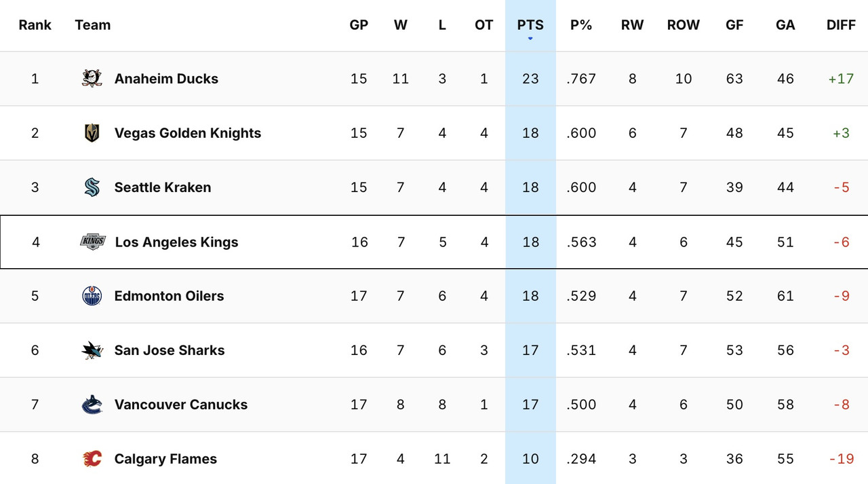Image resolution: width=868 pixels, height=484 pixels.
Task: Click the PTS sort arrow indicator
Action: [x=530, y=39]
